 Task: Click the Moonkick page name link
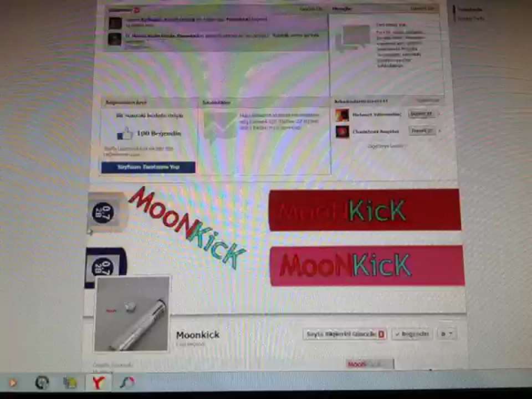click(x=198, y=335)
